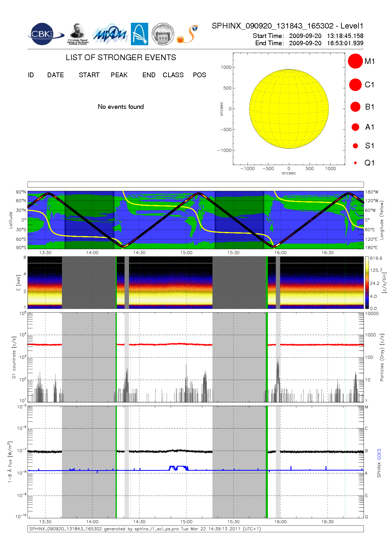Viewport: 392px width, 555px height.
Task: Click the Lebedev Physical Institute portrait logo
Action: (77, 34)
